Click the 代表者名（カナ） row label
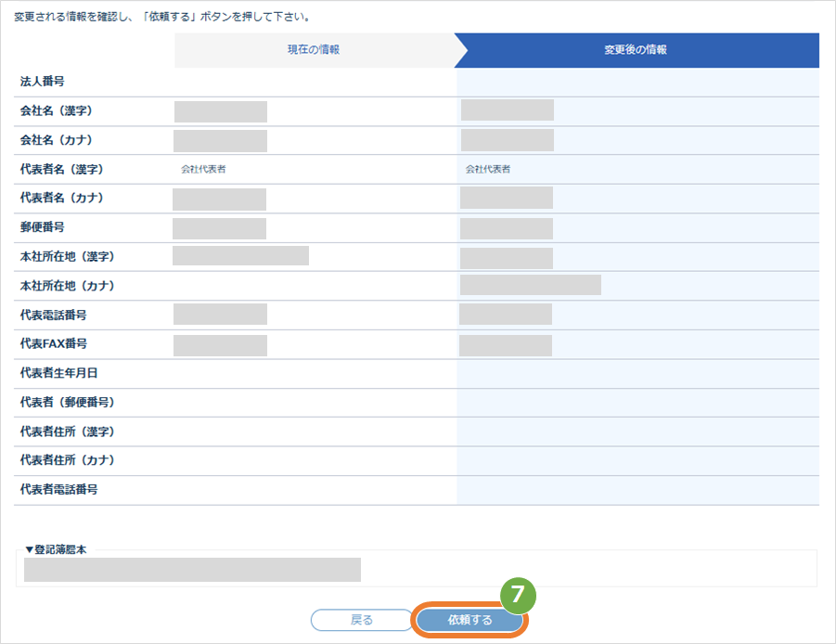 (61, 198)
